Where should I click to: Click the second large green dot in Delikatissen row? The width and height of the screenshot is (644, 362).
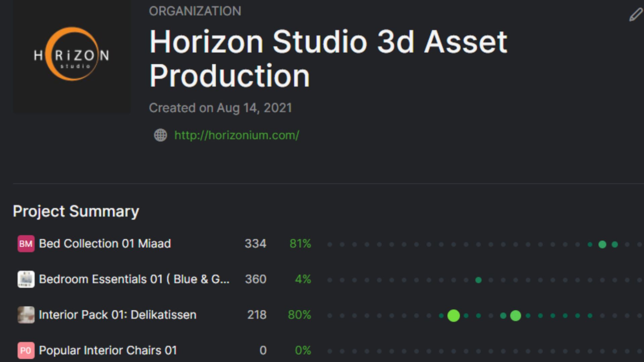tap(516, 315)
